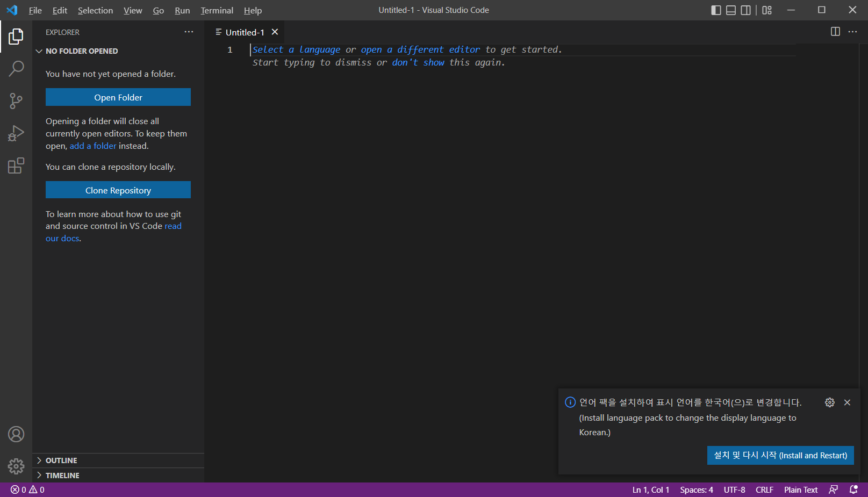
Task: Click the VS Code logo icon
Action: [x=12, y=10]
